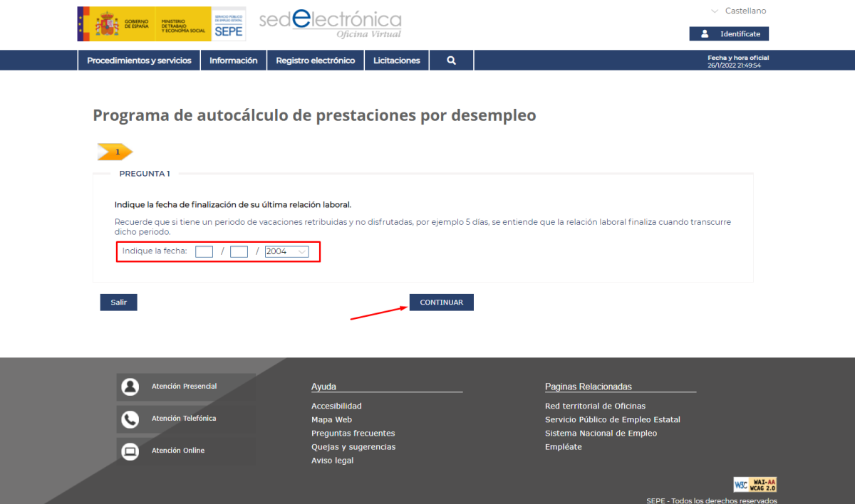This screenshot has width=855, height=504.
Task: Click the Atención Online label
Action: coord(178,451)
